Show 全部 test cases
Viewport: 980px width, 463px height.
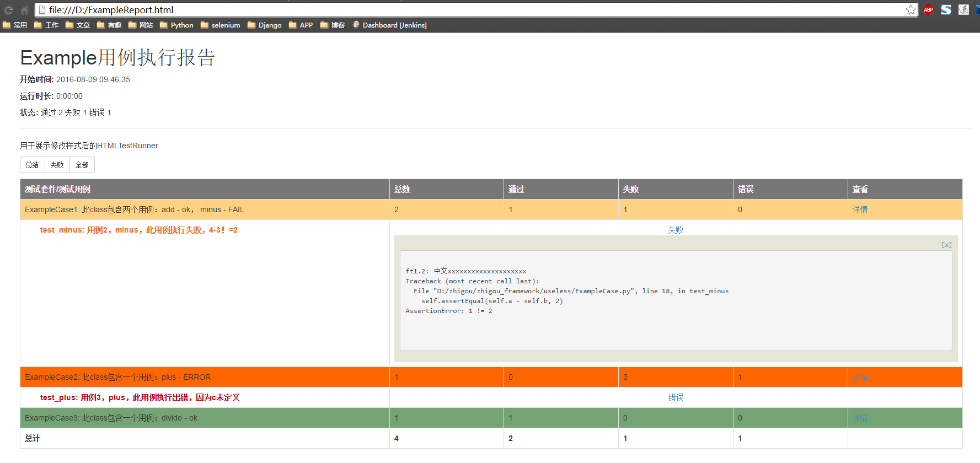coord(82,165)
